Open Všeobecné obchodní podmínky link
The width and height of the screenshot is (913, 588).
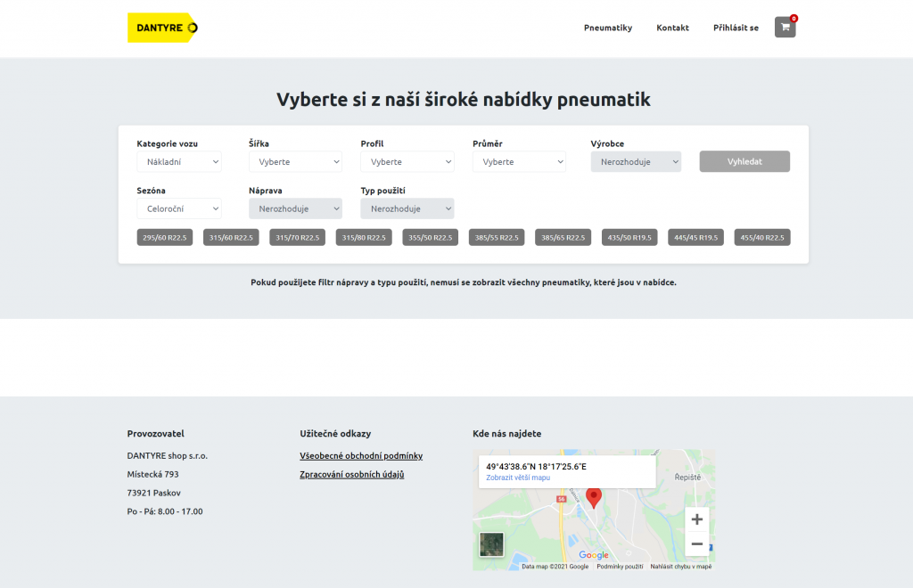coord(361,456)
